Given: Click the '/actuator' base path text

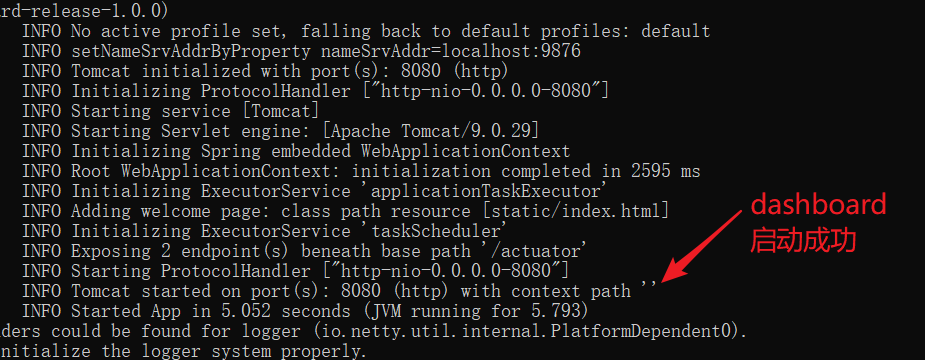Looking at the screenshot, I should (x=536, y=251).
